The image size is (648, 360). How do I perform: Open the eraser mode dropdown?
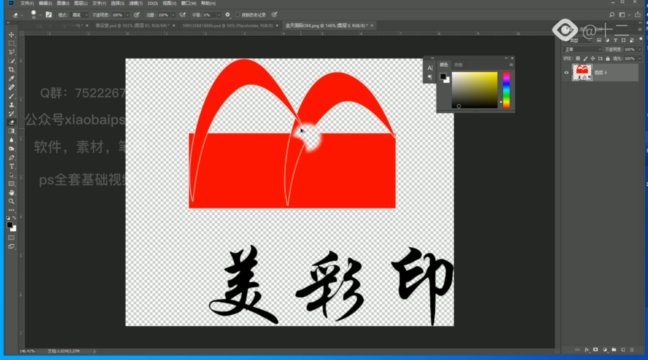tap(79, 15)
